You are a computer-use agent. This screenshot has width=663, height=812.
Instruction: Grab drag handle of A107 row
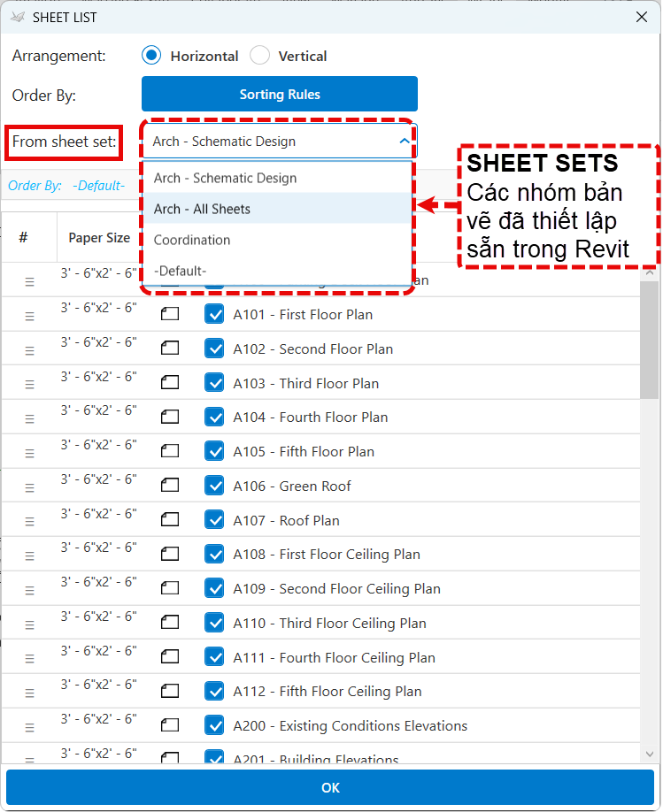point(29,522)
